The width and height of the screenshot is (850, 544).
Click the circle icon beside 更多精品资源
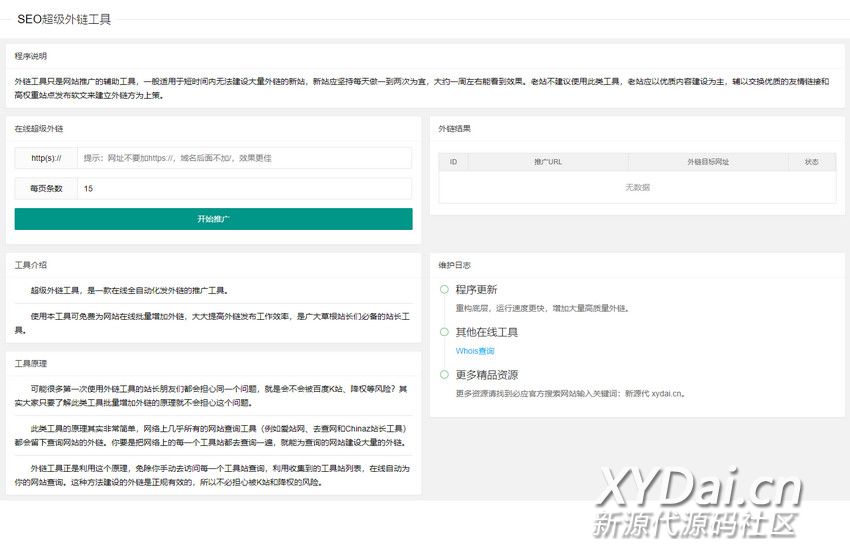[x=443, y=375]
